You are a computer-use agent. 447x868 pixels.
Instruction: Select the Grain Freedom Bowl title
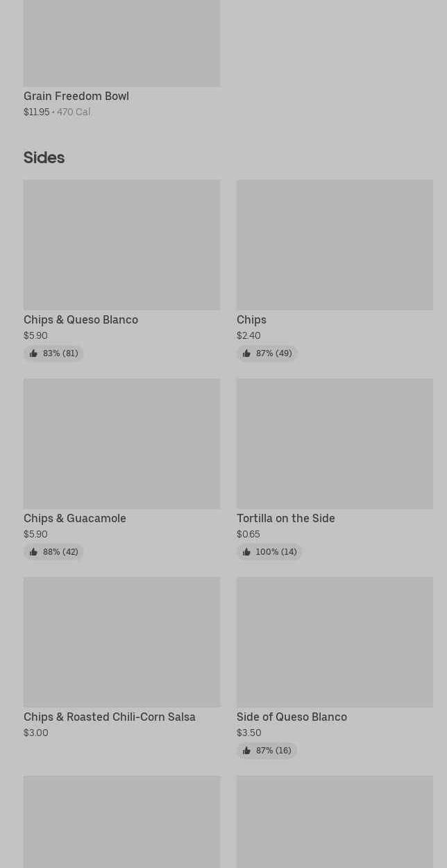76,96
